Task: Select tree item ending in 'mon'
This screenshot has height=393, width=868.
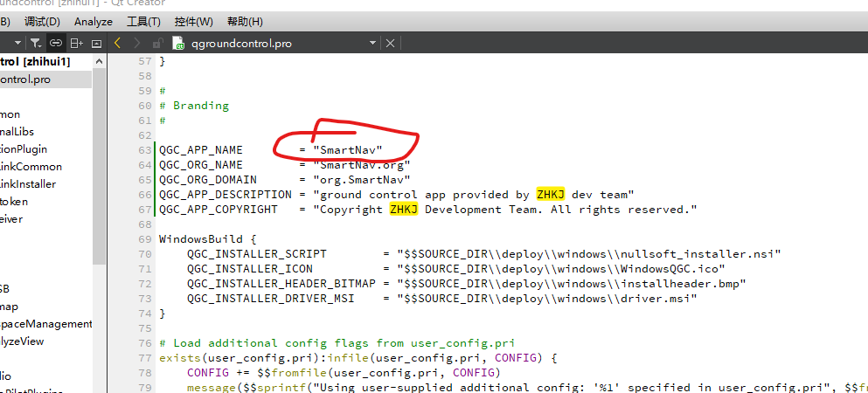Action: 10,114
